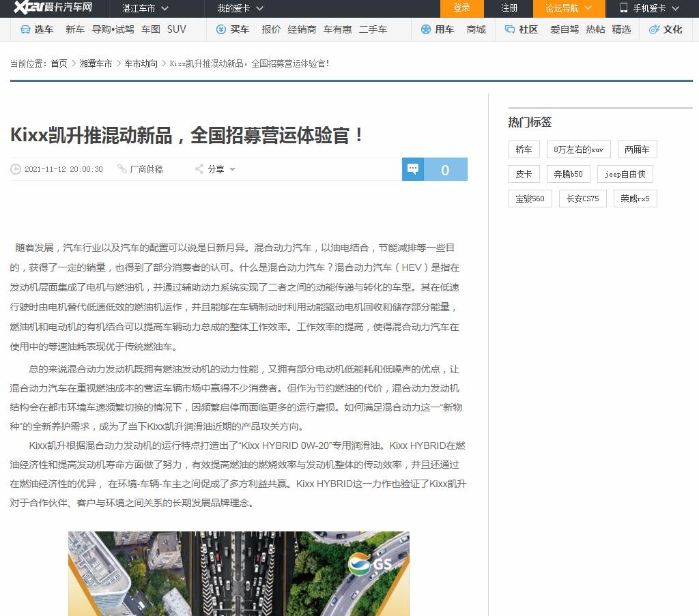Click the 长安CS75 tag
Viewport: 699px width, 616px height.
[583, 199]
